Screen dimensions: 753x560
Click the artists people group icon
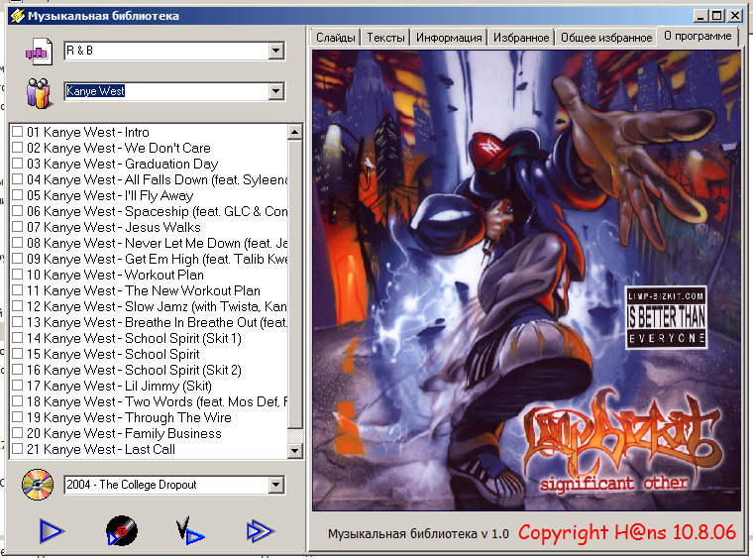tap(39, 93)
